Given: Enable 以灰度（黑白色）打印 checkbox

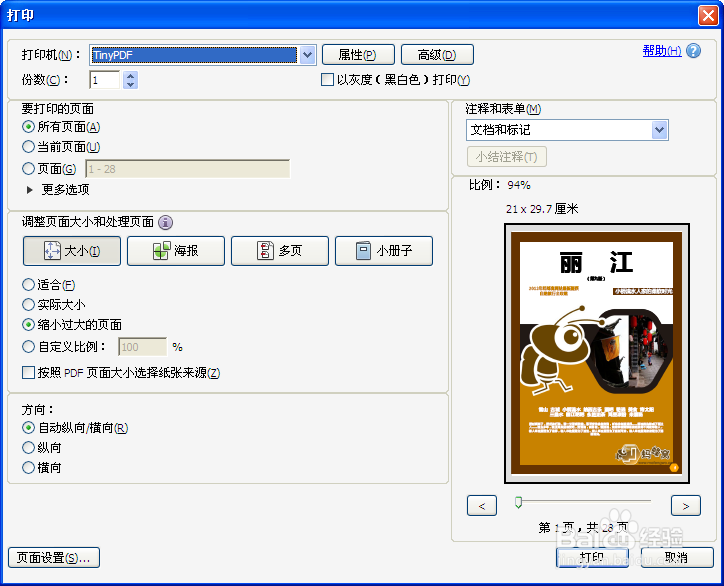Looking at the screenshot, I should point(327,79).
